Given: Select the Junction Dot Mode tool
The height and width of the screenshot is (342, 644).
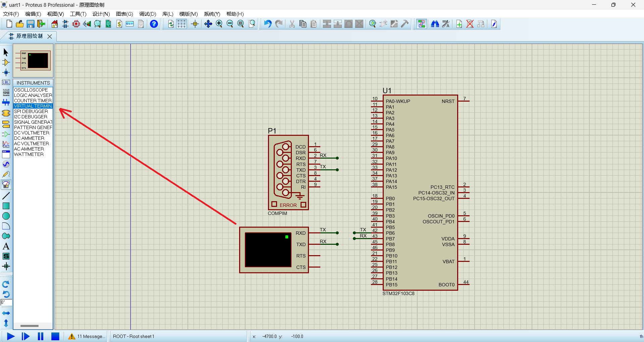Looking at the screenshot, I should (6, 72).
